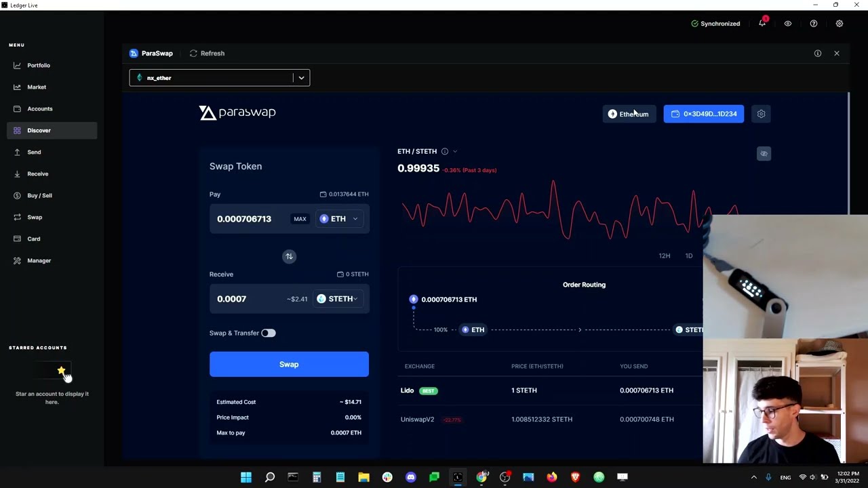
Task: Open ParaSwap's transaction settings gear
Action: [761, 114]
